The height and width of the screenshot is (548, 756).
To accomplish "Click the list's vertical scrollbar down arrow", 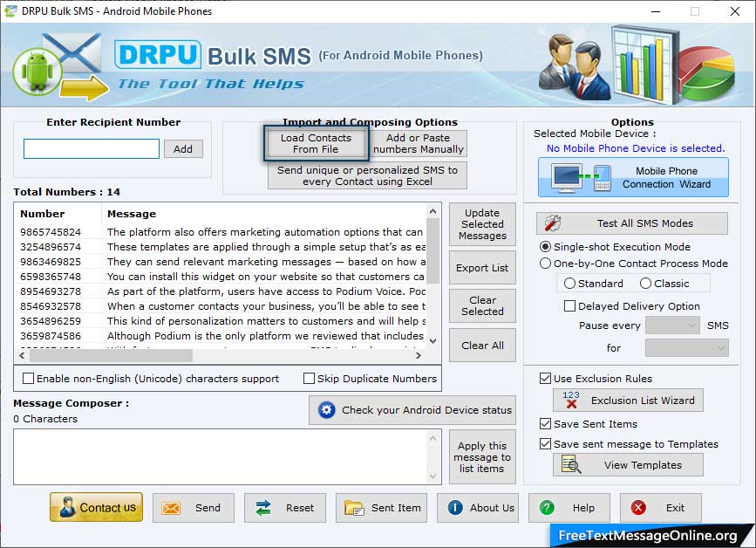I will (x=433, y=341).
